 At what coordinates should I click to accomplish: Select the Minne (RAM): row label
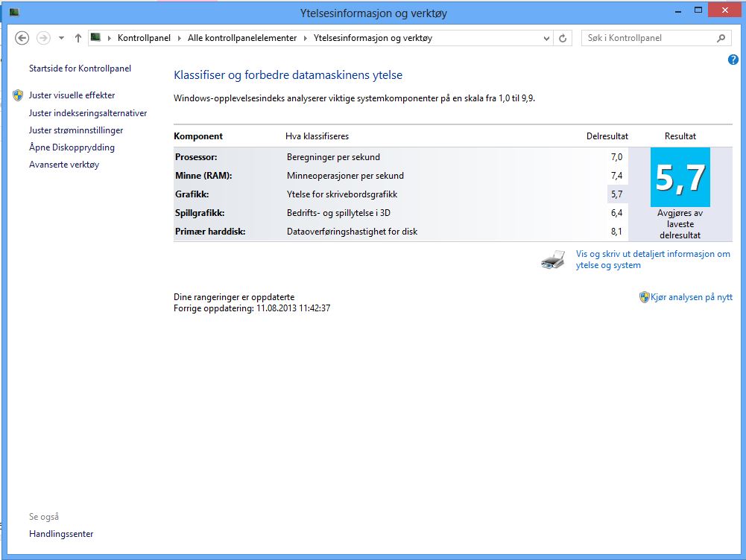[203, 176]
